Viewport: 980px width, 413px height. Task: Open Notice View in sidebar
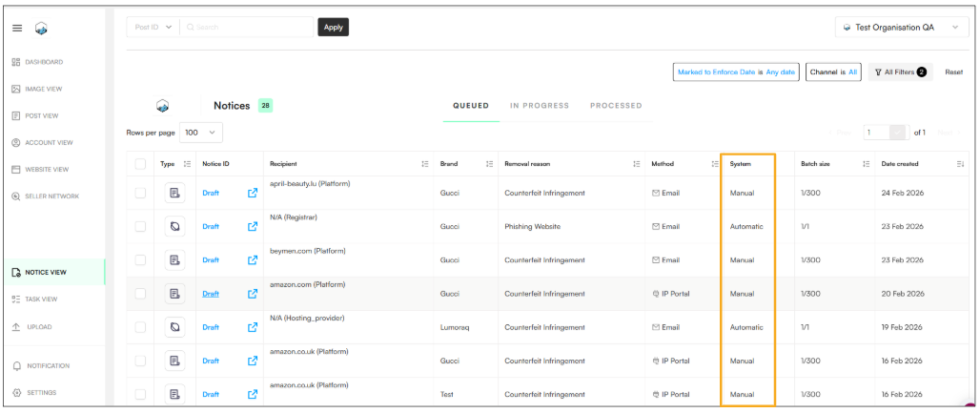(x=55, y=272)
